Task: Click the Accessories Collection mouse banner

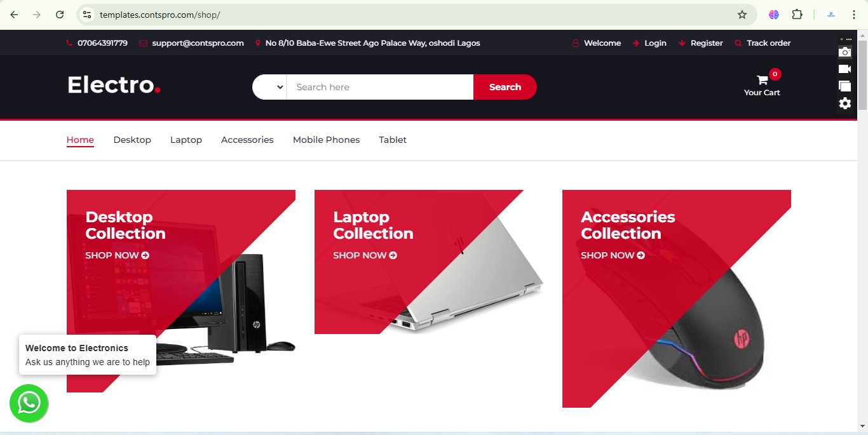Action: point(677,298)
